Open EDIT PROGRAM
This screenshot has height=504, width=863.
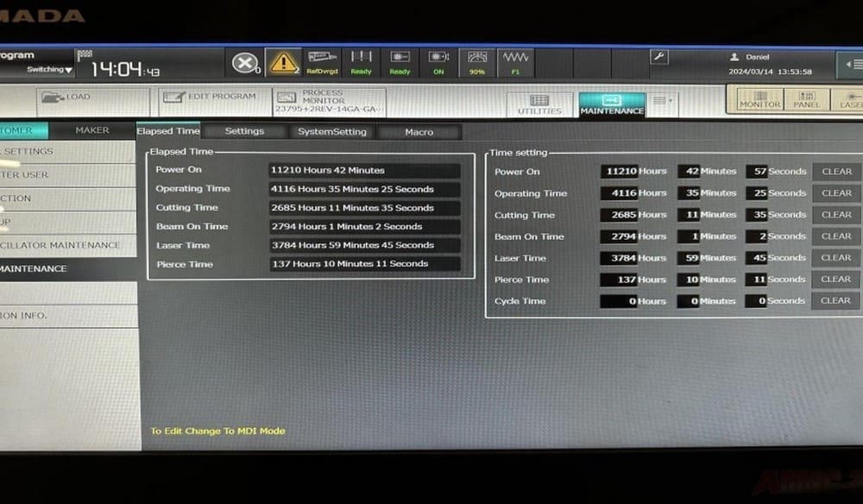pos(215,101)
